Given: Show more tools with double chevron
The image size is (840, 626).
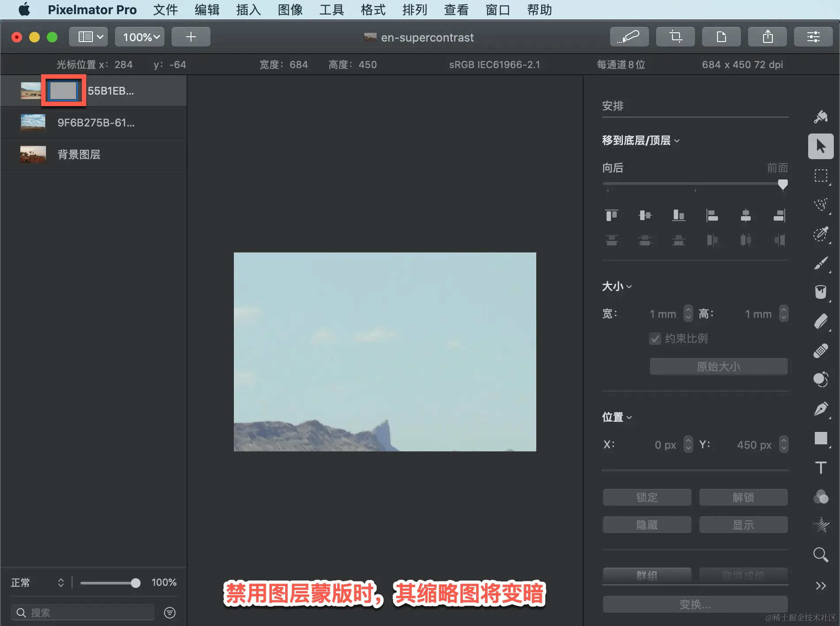Looking at the screenshot, I should coord(821,586).
